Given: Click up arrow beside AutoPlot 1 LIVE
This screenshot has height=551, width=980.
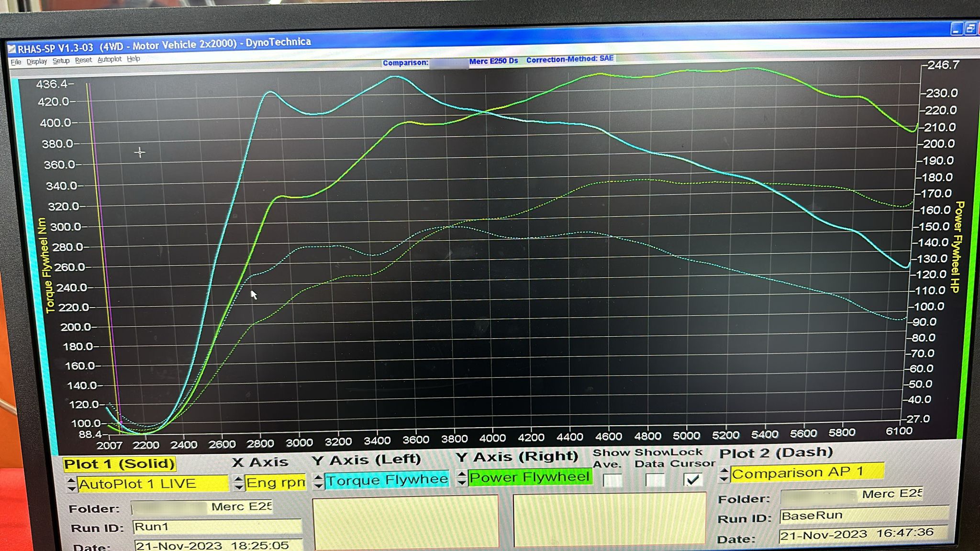Looking at the screenshot, I should 71,481.
